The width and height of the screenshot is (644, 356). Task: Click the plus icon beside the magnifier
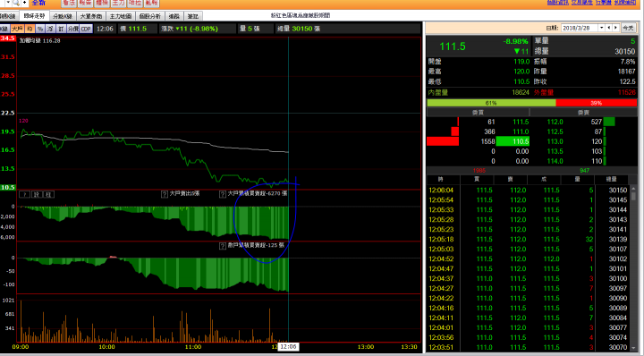(x=25, y=3)
